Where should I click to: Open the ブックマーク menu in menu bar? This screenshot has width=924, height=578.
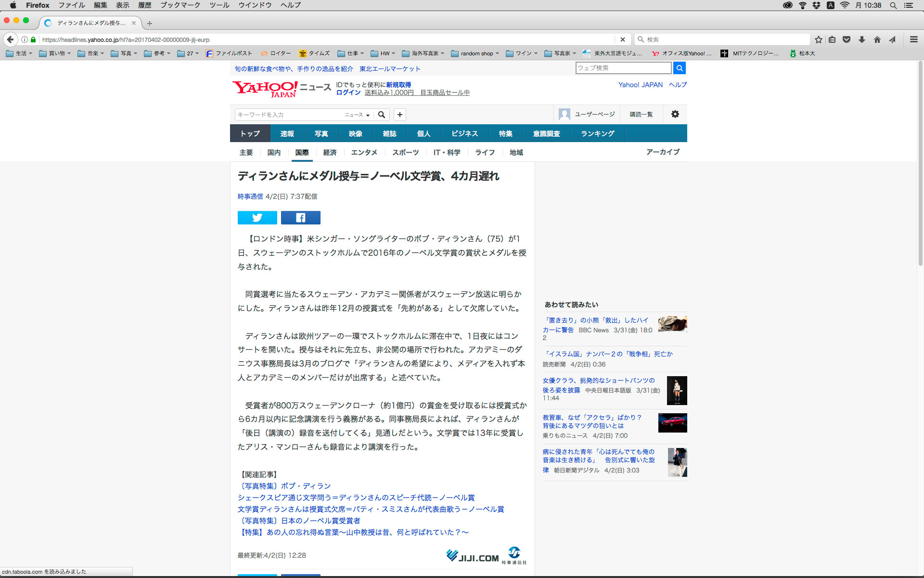(180, 5)
